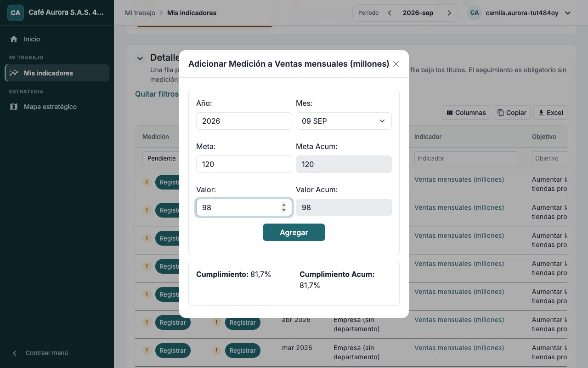
Task: Click the Medición column header
Action: click(x=156, y=137)
